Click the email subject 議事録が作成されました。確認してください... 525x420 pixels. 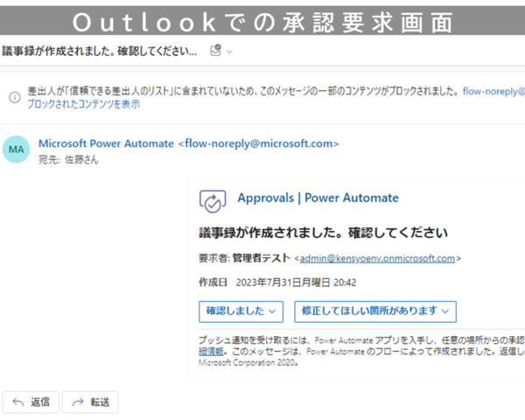[99, 52]
